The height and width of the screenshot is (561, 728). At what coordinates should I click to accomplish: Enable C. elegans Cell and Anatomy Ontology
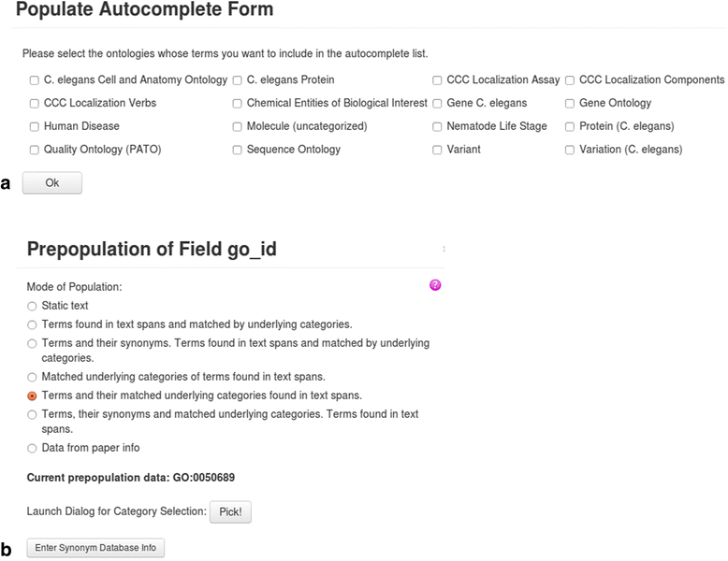point(35,80)
